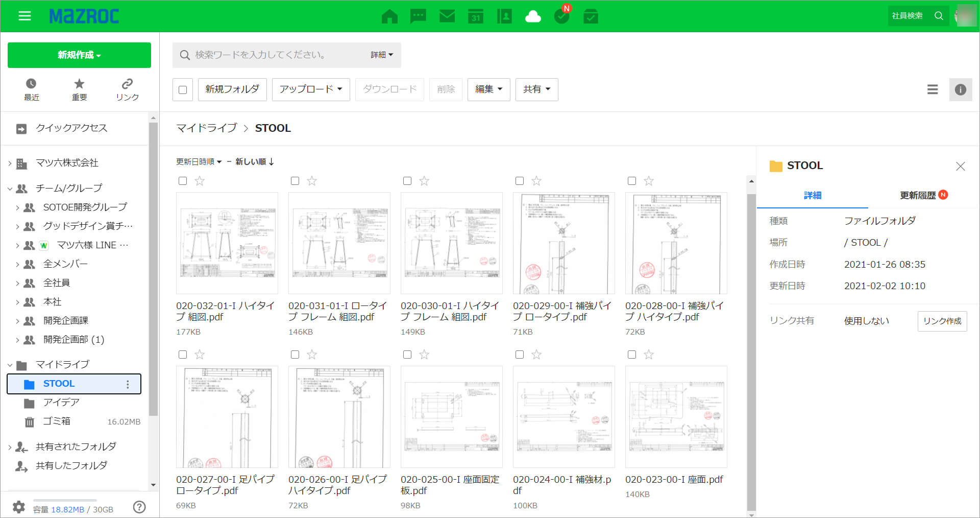This screenshot has width=980, height=518.
Task: Check the box for 020-031-01-I file
Action: 295,181
